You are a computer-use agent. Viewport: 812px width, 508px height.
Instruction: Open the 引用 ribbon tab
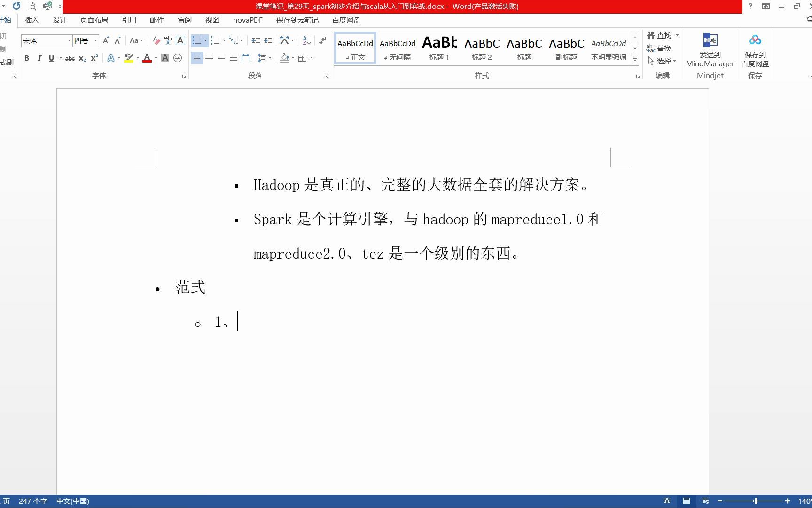coord(129,20)
